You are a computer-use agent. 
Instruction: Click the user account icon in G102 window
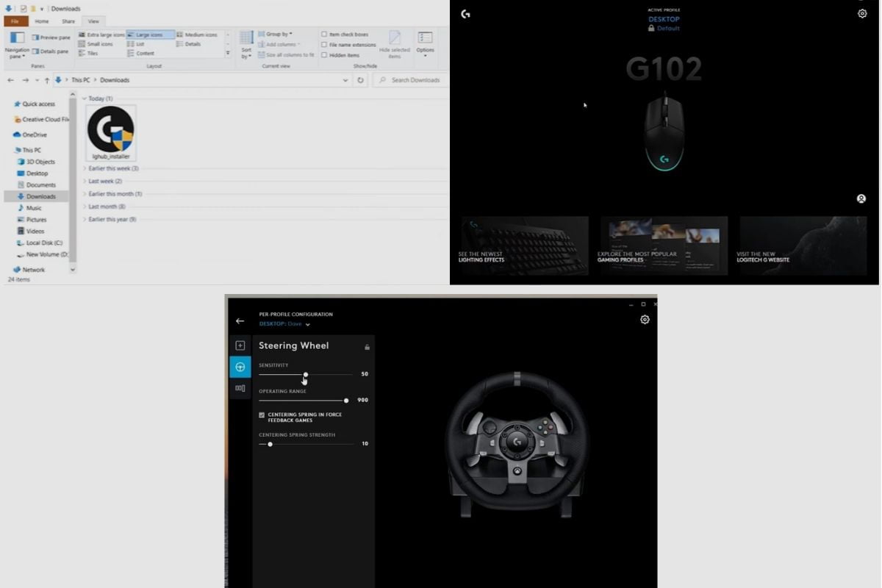861,198
